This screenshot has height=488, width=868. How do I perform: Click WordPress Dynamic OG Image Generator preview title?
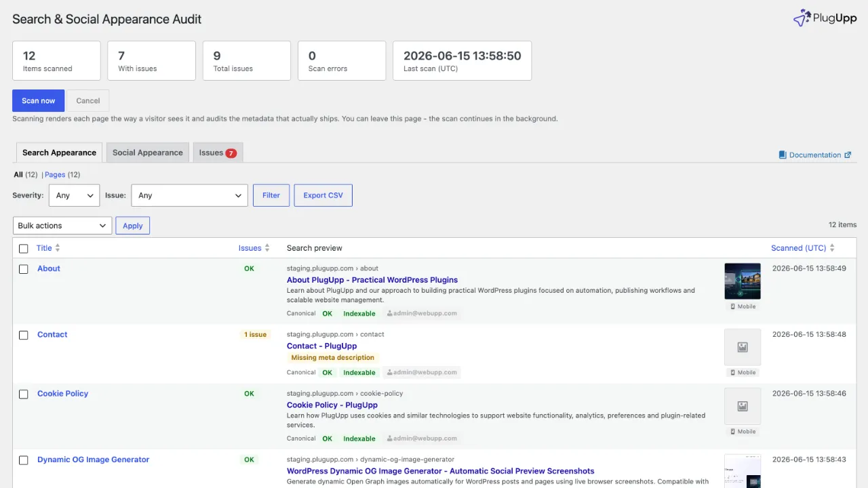tap(441, 471)
